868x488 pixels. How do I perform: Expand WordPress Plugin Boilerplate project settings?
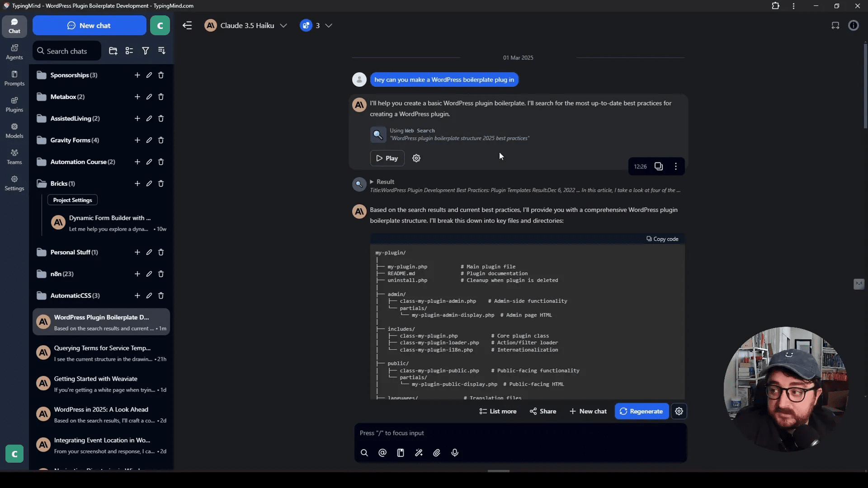click(72, 200)
